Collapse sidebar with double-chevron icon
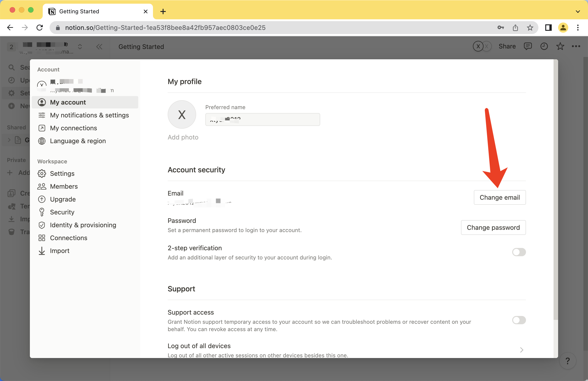The width and height of the screenshot is (588, 381). 99,47
